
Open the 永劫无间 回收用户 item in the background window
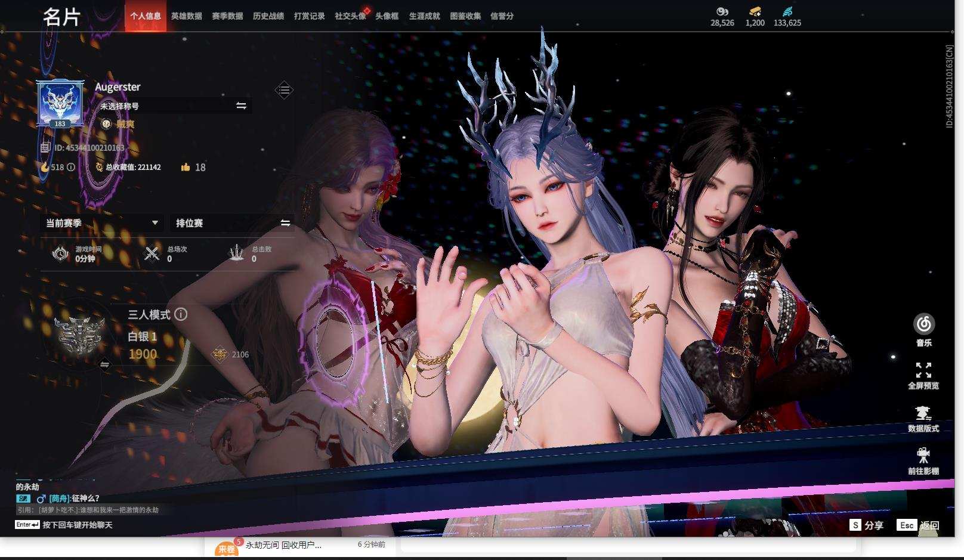pyautogui.click(x=283, y=545)
